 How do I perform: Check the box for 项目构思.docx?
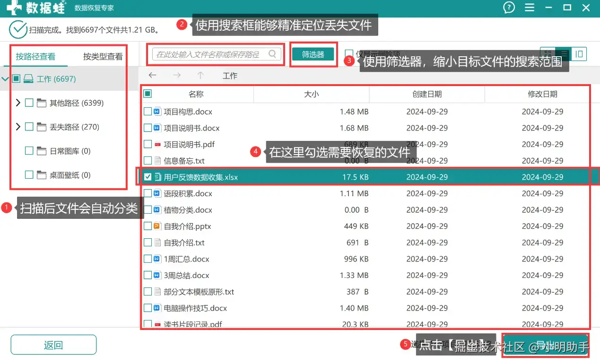[x=148, y=112]
